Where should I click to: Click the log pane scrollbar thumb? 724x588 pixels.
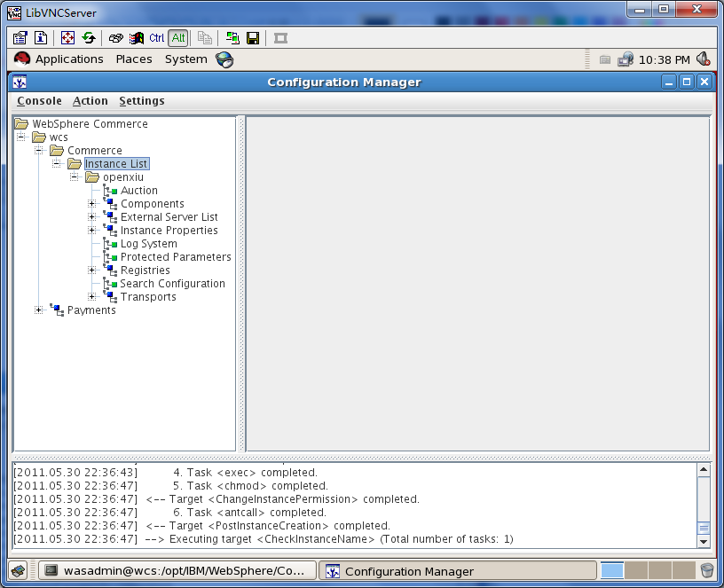coord(704,528)
